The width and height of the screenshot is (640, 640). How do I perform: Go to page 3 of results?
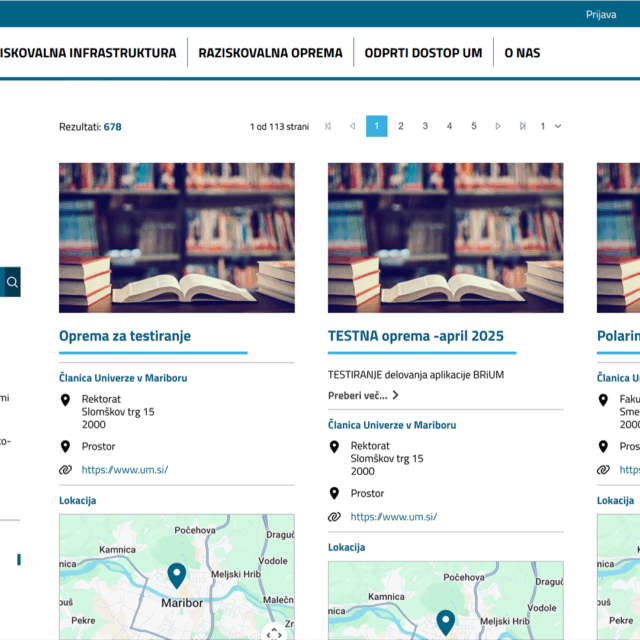click(425, 126)
